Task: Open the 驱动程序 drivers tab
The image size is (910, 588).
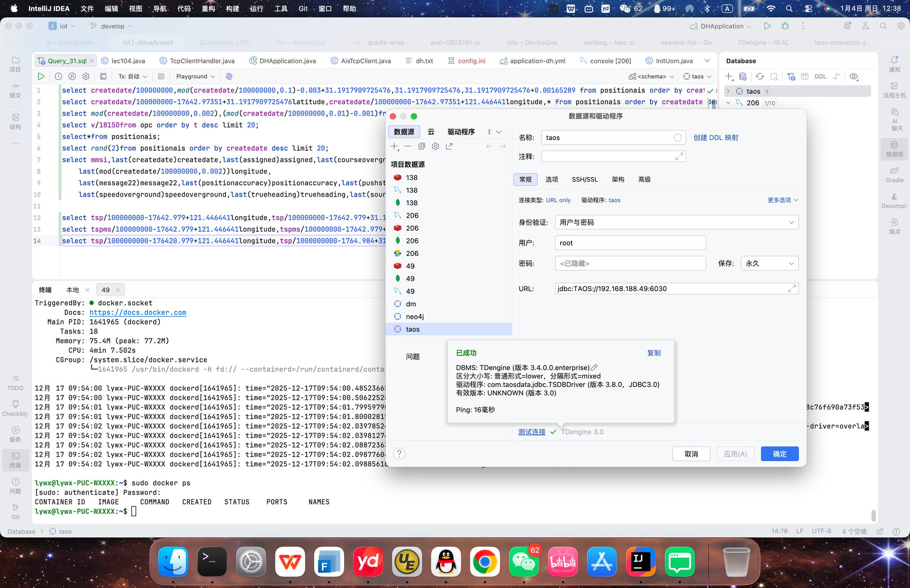Action: pyautogui.click(x=461, y=132)
